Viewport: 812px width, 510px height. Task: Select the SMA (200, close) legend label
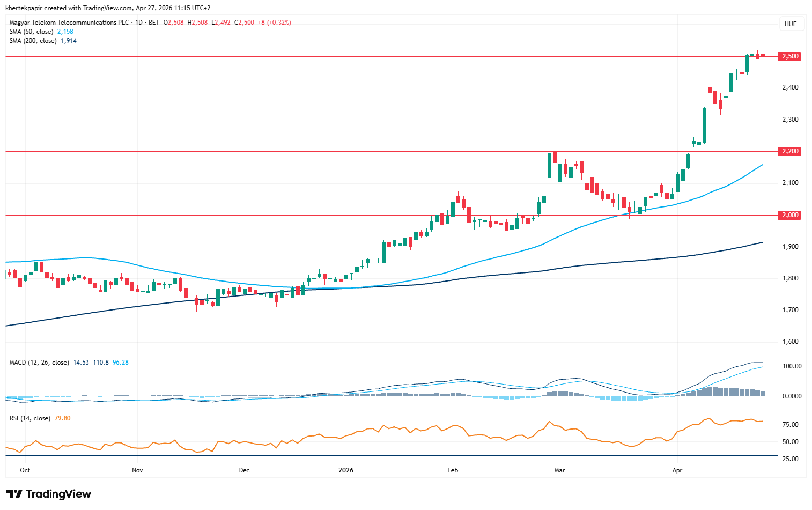pyautogui.click(x=33, y=41)
